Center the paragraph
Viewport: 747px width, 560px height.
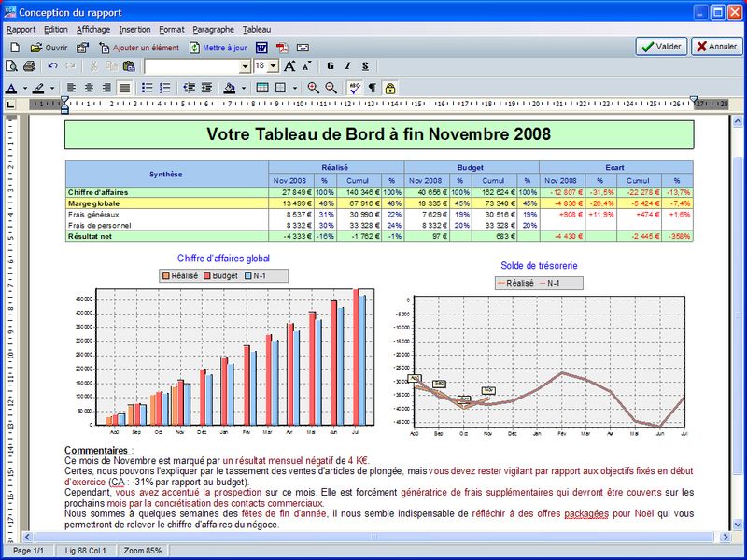click(x=89, y=88)
